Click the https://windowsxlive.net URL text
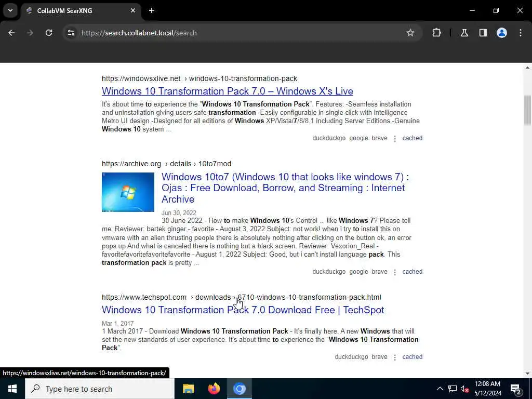This screenshot has height=399, width=532. coord(141,79)
